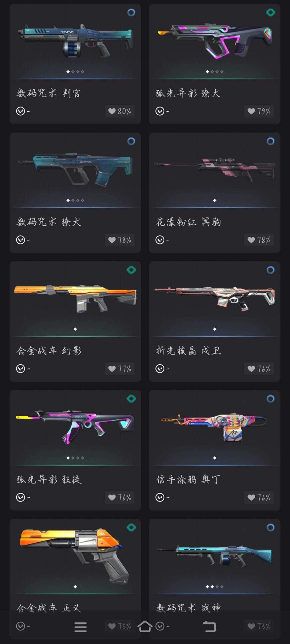Select last variant dot on 弧光异彩 狂徒
This screenshot has width=290, height=644.
click(x=82, y=458)
